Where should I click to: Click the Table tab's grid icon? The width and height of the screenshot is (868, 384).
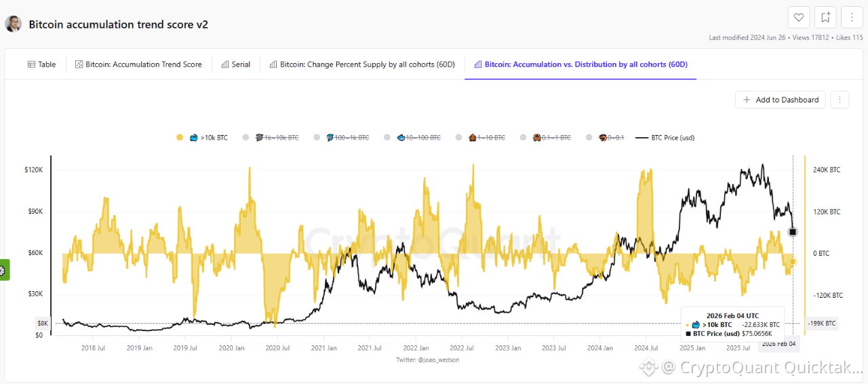click(31, 64)
